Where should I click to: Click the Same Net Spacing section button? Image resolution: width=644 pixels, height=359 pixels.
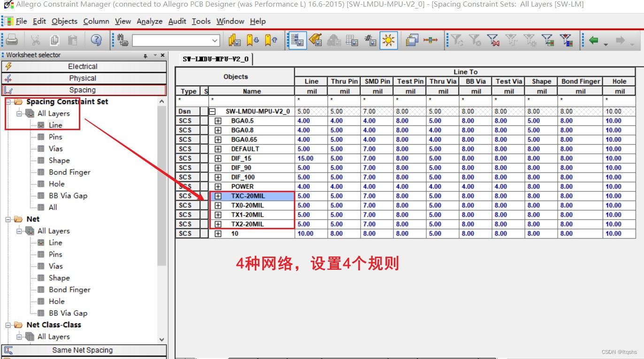click(83, 350)
